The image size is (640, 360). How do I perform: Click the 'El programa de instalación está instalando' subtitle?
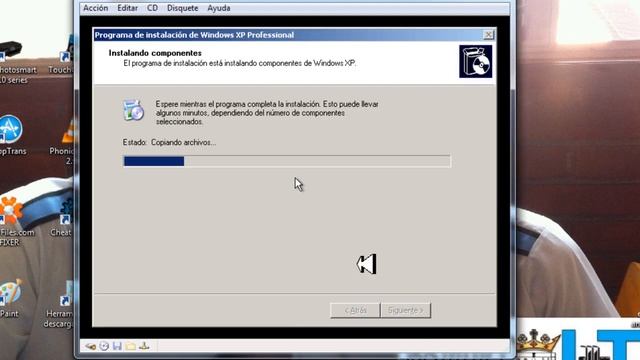coord(240,63)
